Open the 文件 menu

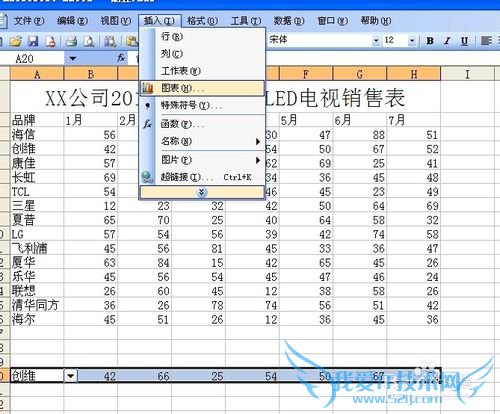click(29, 21)
